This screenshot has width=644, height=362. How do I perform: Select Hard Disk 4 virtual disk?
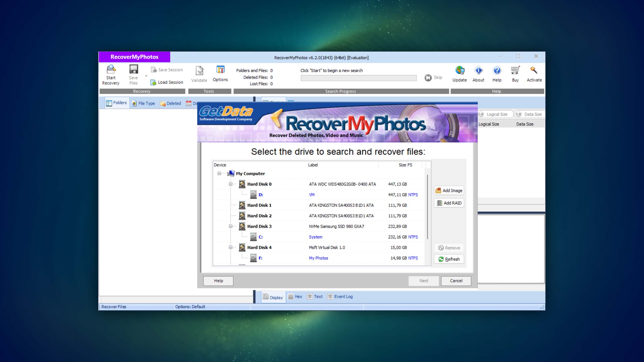[x=319, y=247]
